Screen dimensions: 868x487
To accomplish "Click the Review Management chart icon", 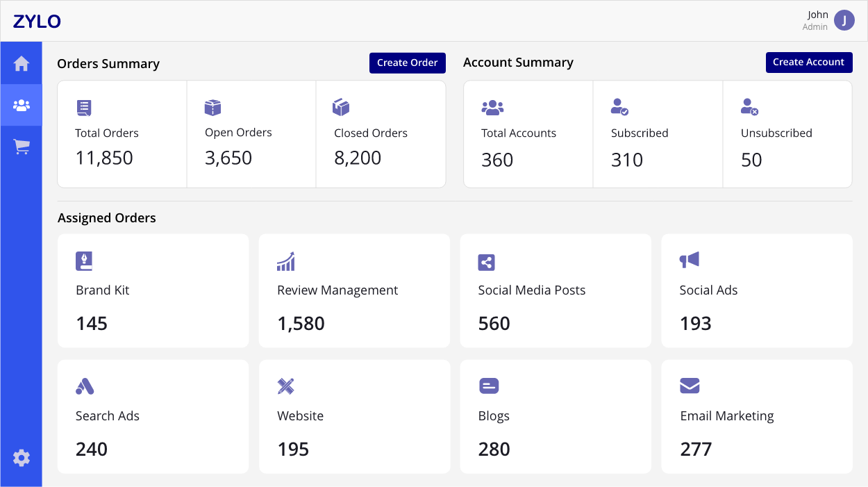I will tap(285, 261).
